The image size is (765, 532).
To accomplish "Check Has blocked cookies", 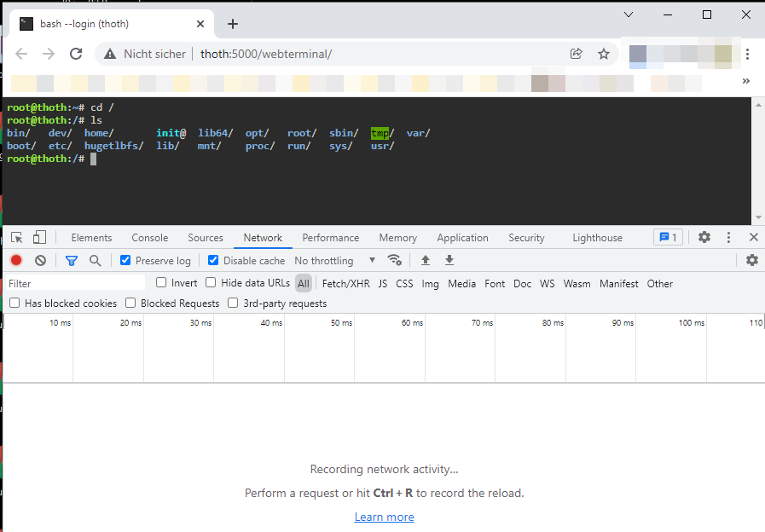I will pyautogui.click(x=14, y=303).
